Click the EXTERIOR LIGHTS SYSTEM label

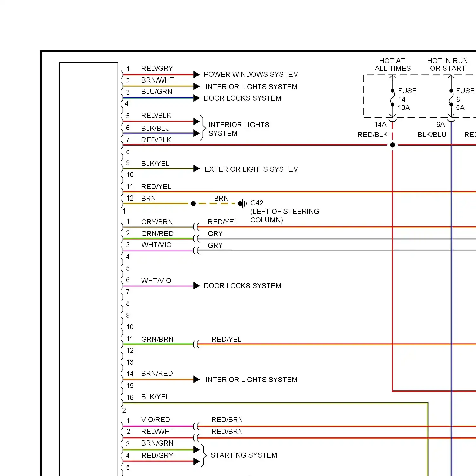251,169
